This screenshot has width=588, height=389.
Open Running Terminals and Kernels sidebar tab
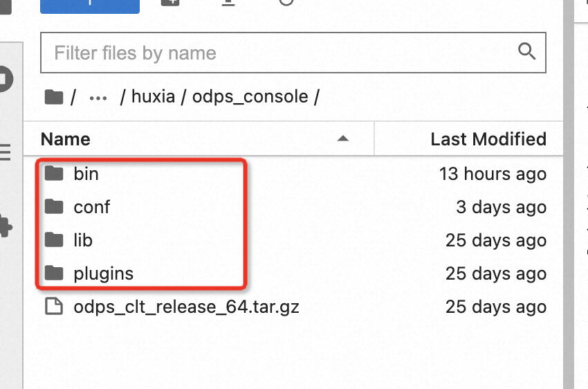(5, 79)
